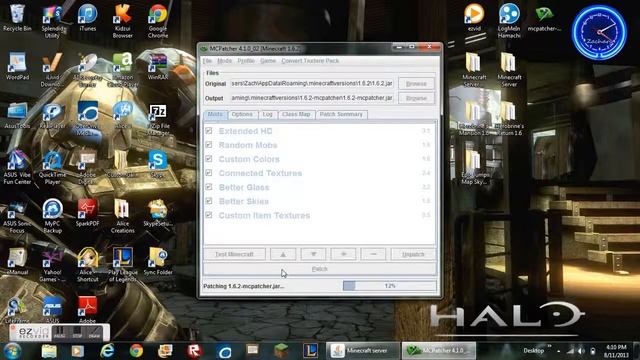
Task: Open the ASUS Sonic Focus shortcut
Action: (17, 216)
